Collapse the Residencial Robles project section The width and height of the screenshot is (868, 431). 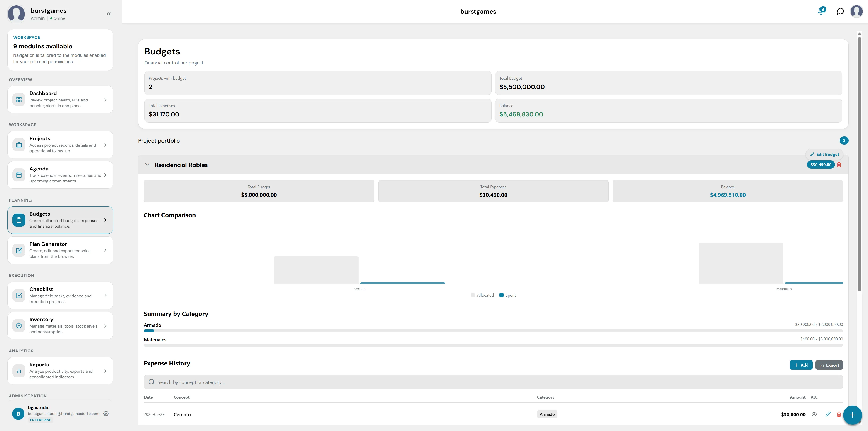coord(147,165)
